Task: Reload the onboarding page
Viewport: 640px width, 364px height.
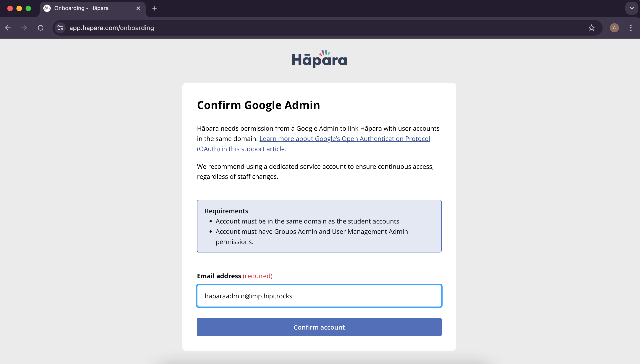Action: (x=41, y=28)
